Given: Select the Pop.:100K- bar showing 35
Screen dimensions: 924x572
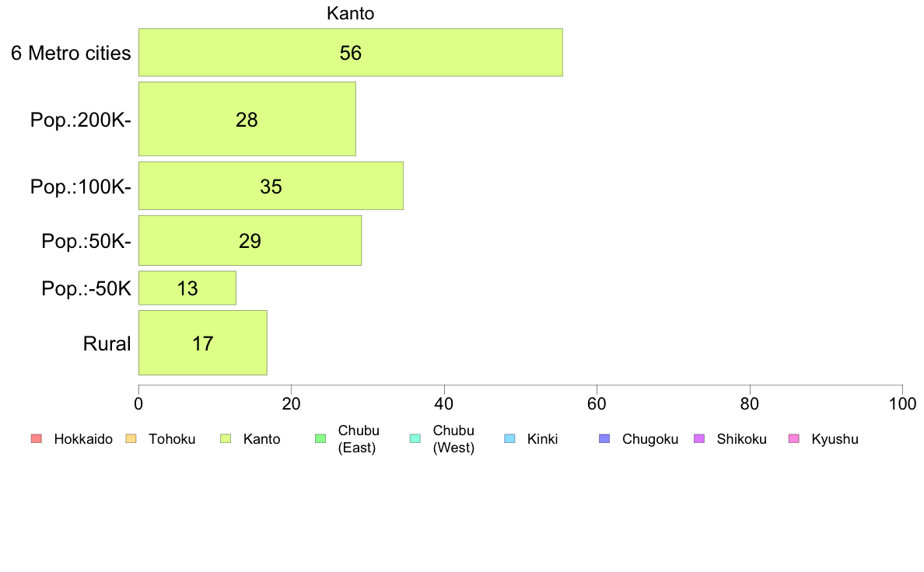Looking at the screenshot, I should tap(271, 186).
